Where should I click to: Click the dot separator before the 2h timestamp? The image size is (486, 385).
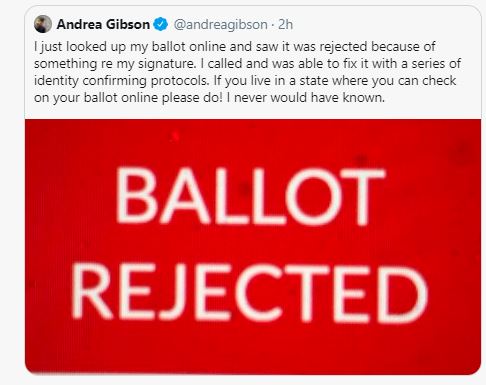click(273, 25)
